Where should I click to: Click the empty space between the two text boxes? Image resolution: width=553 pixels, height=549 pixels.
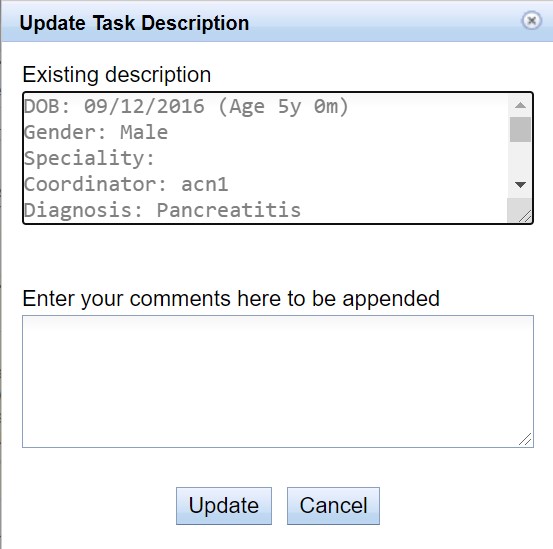pyautogui.click(x=278, y=256)
